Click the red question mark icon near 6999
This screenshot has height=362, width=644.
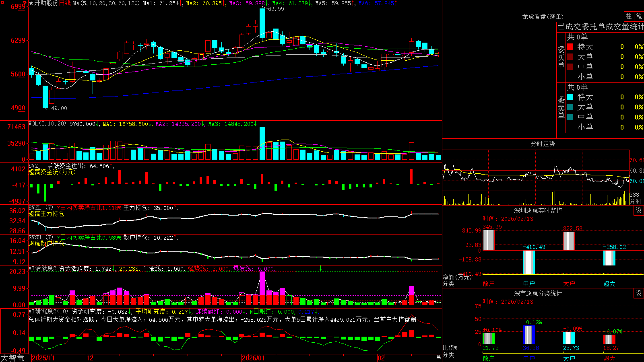[x=25, y=3]
